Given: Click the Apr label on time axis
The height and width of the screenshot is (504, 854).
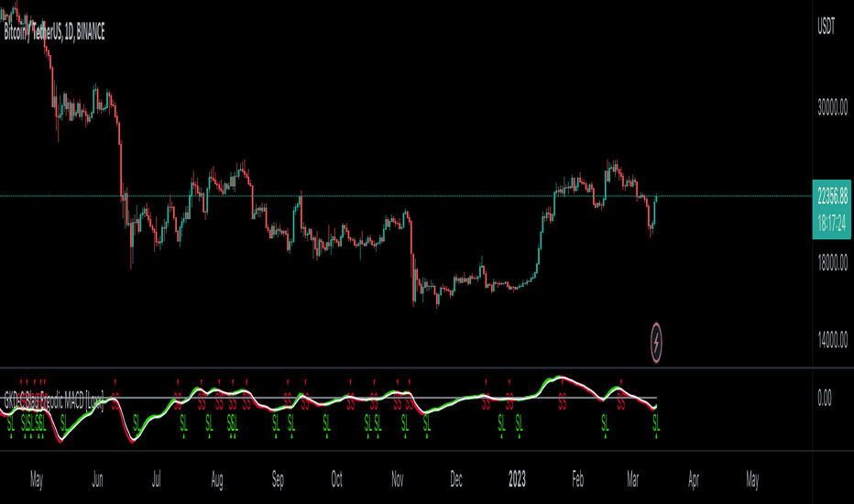Looking at the screenshot, I should point(694,480).
